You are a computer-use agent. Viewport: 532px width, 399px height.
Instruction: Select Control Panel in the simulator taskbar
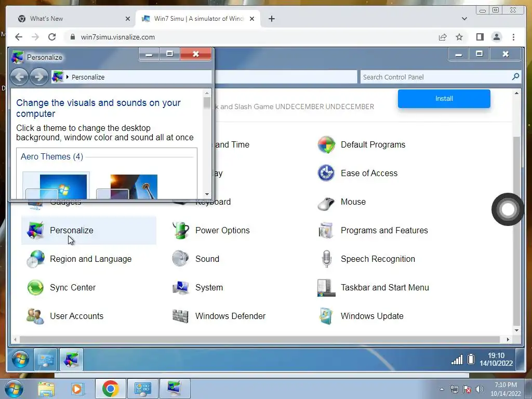tap(46, 360)
